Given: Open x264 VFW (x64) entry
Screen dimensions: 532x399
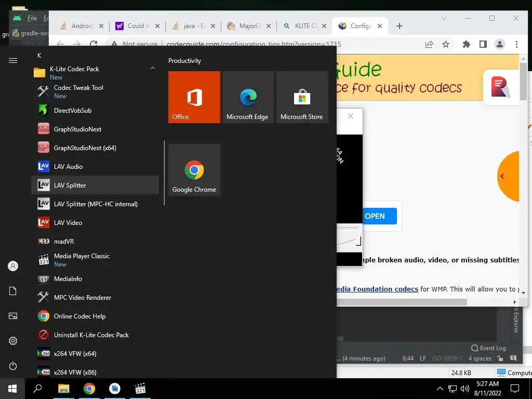Looking at the screenshot, I should pyautogui.click(x=95, y=353).
